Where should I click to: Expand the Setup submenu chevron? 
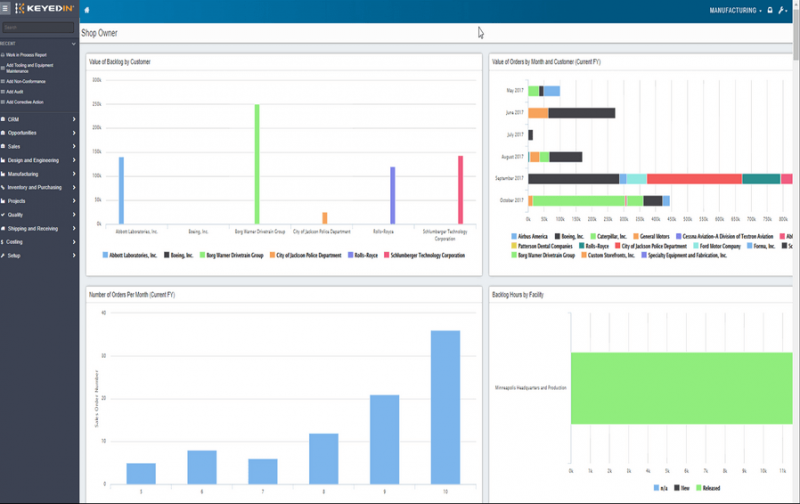click(74, 256)
